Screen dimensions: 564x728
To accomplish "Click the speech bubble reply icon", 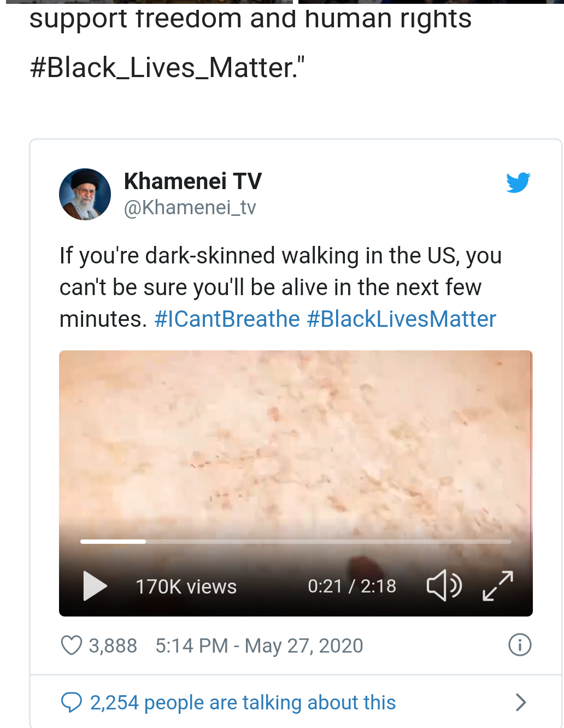I will [x=72, y=702].
